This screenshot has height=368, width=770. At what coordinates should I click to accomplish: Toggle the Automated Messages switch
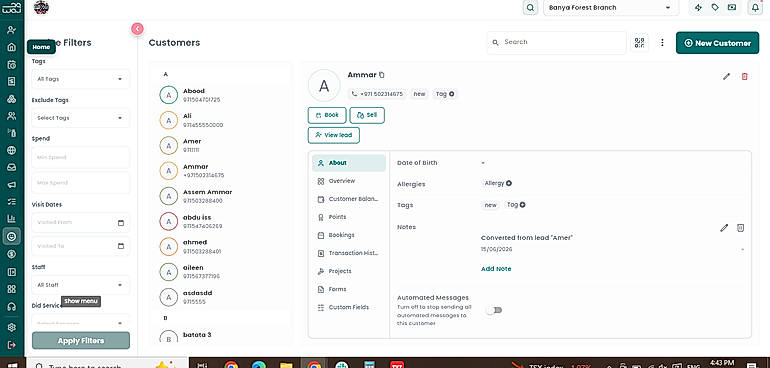tap(494, 310)
